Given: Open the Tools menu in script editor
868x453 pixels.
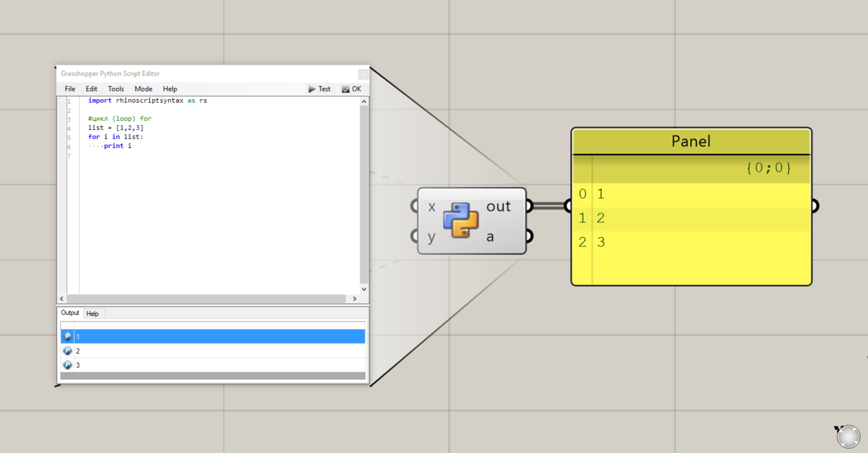Looking at the screenshot, I should [x=116, y=89].
